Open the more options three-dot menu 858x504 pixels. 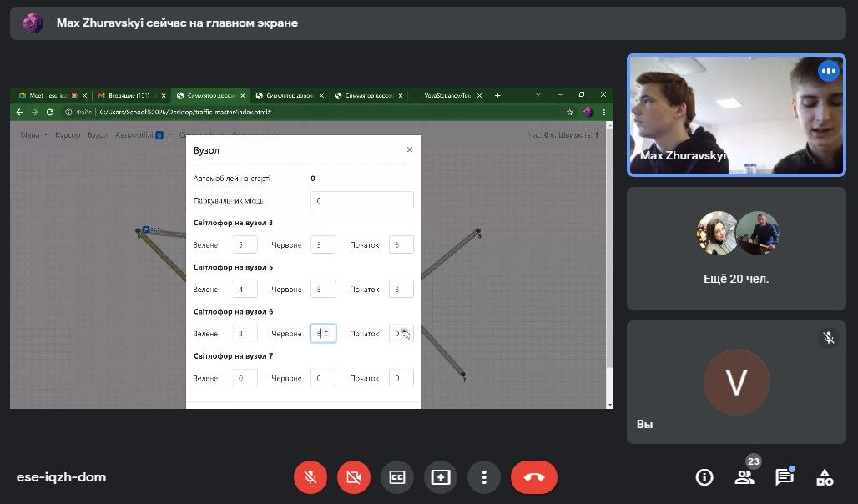coord(484,477)
